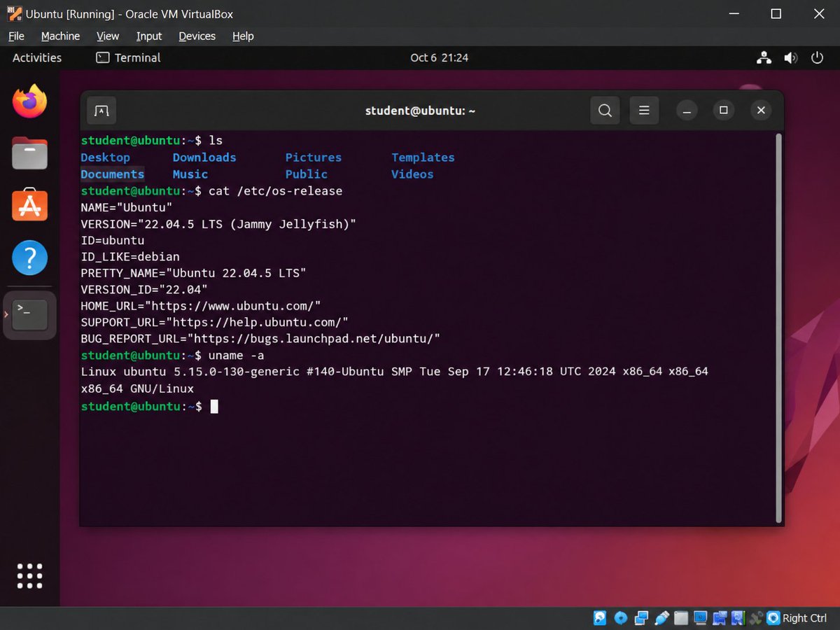Click the uname -a command text
Viewport: 840px width, 630px height.
pos(236,356)
